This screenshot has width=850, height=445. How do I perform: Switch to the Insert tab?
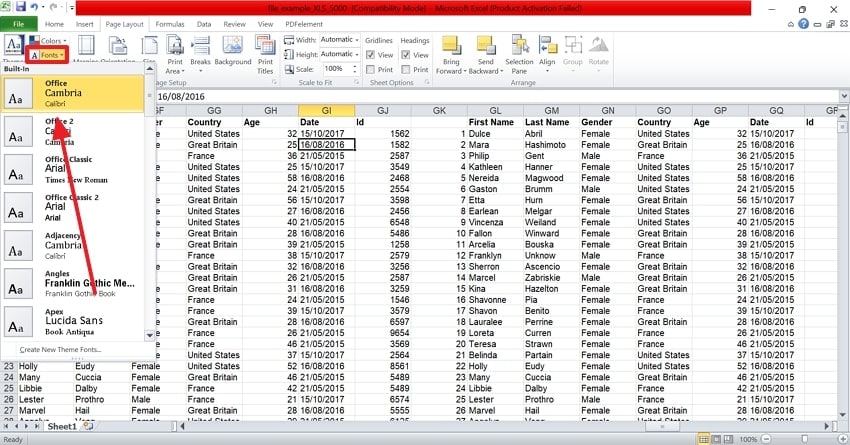[x=85, y=24]
